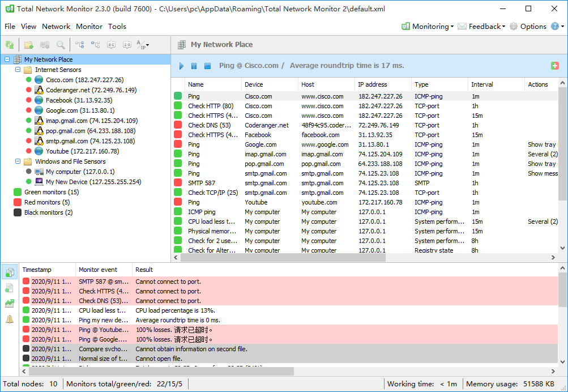
Task: Open the Tools menu
Action: (117, 26)
